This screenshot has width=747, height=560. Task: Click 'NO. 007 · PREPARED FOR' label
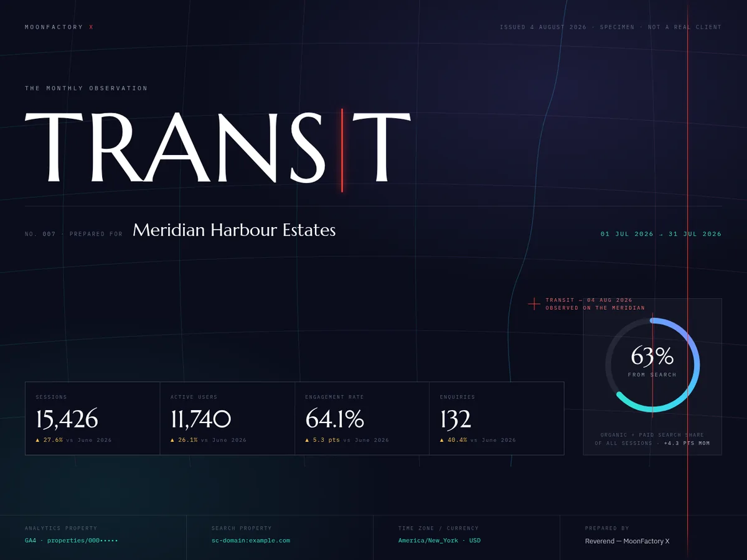coord(74,234)
